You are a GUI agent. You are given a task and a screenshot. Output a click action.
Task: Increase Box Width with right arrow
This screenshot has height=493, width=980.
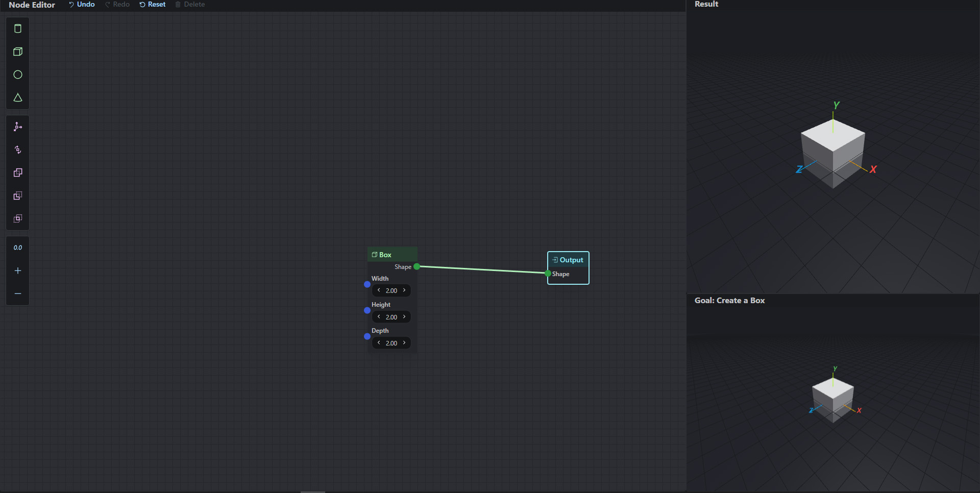point(404,290)
